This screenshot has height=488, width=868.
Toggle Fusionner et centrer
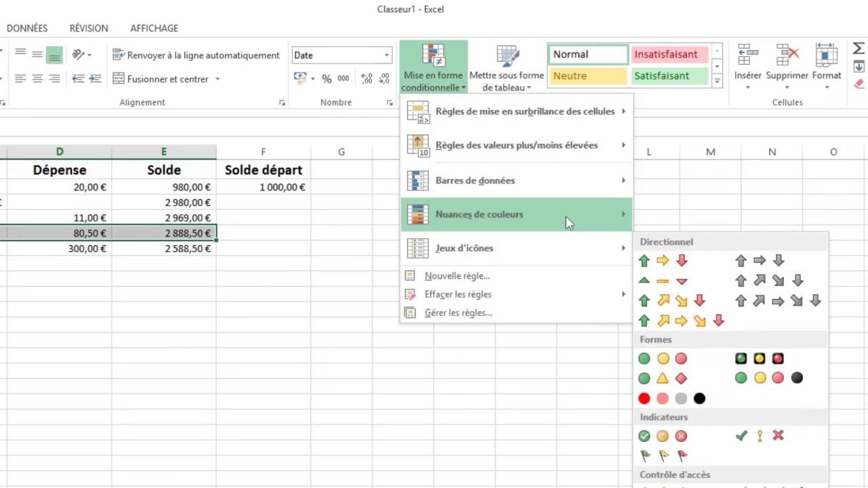coord(167,79)
